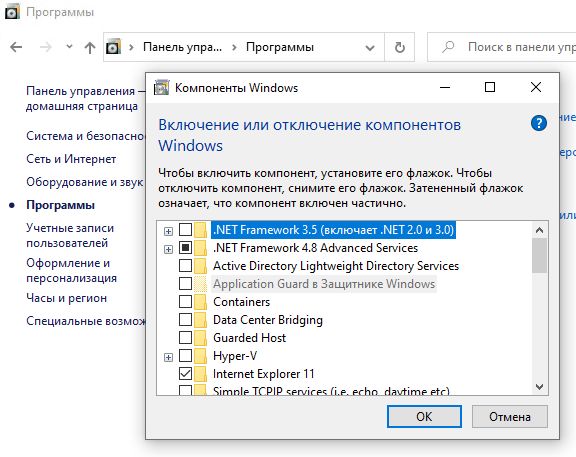Viewport: 576px width, 457px height.
Task: Select the Data Center Bridging row text
Action: pyautogui.click(x=268, y=320)
